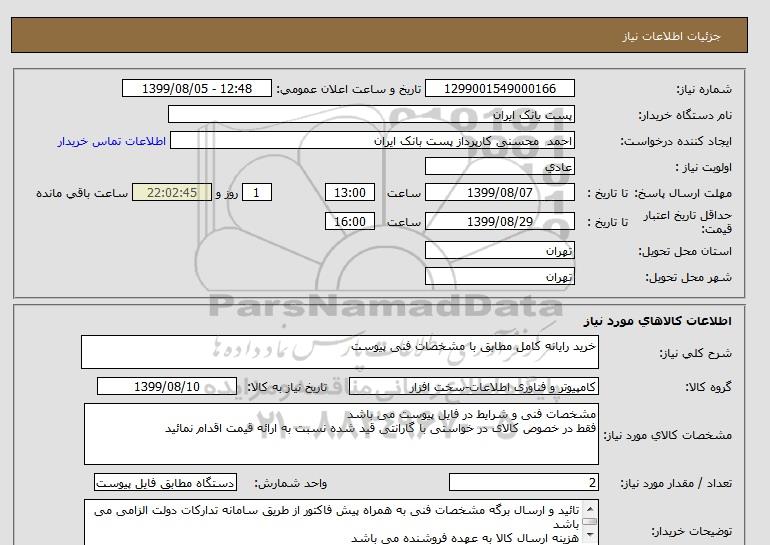Click the label تاریخ و ساعت اعلان عمومی
The image size is (770, 545).
[349, 89]
